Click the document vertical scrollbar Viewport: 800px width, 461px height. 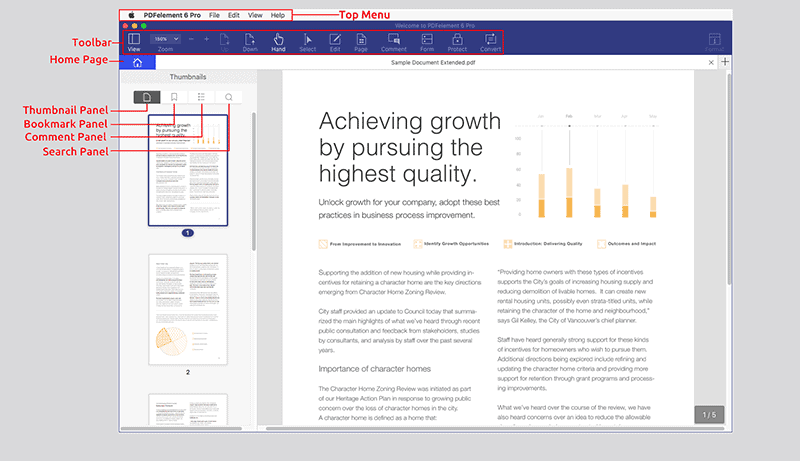(729, 178)
